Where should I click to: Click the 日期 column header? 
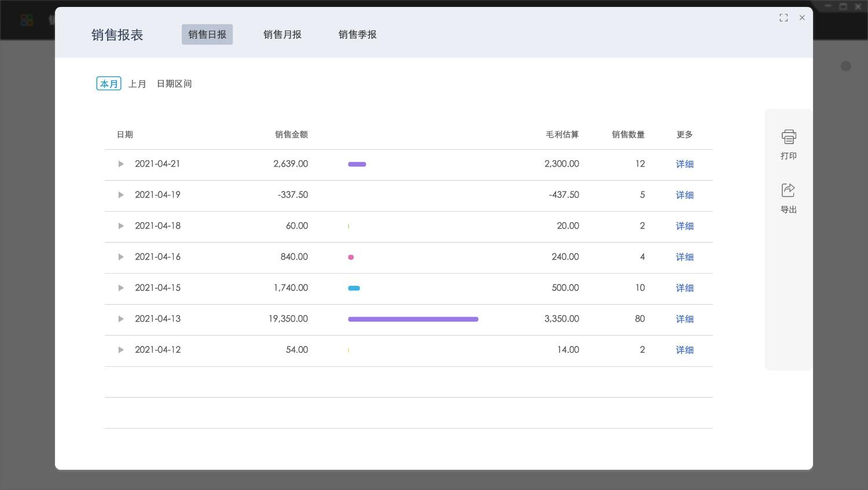point(125,134)
